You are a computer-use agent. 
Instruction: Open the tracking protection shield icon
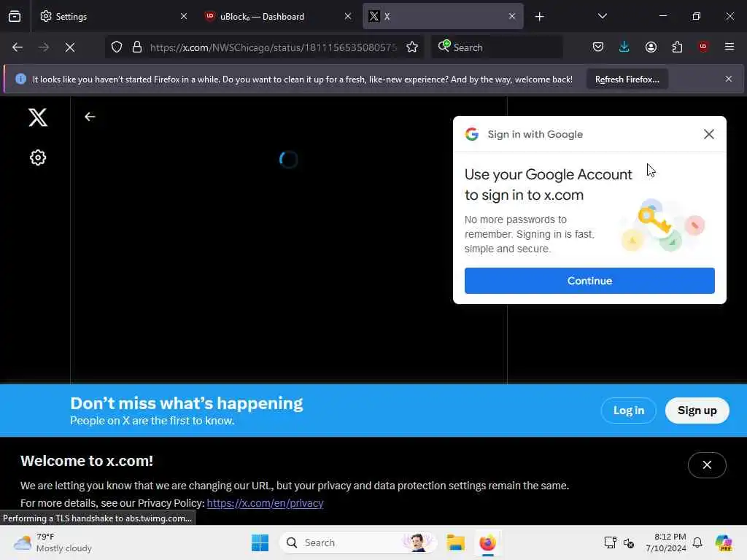[x=117, y=47]
